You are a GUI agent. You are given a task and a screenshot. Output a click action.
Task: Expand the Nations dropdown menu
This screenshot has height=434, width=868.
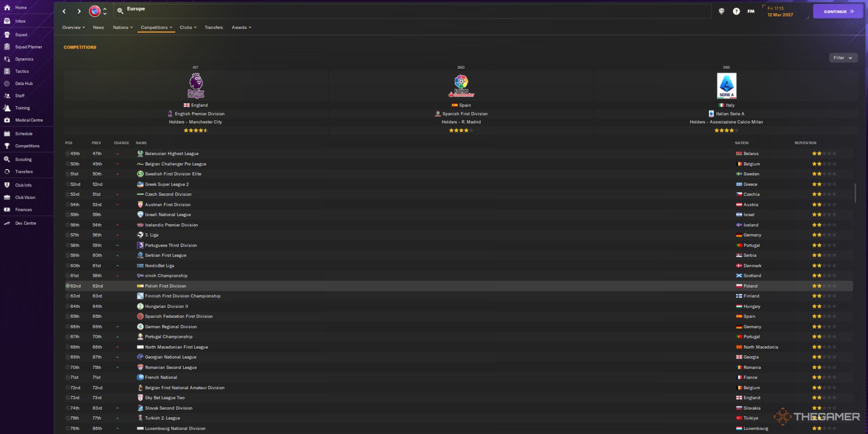pyautogui.click(x=122, y=27)
